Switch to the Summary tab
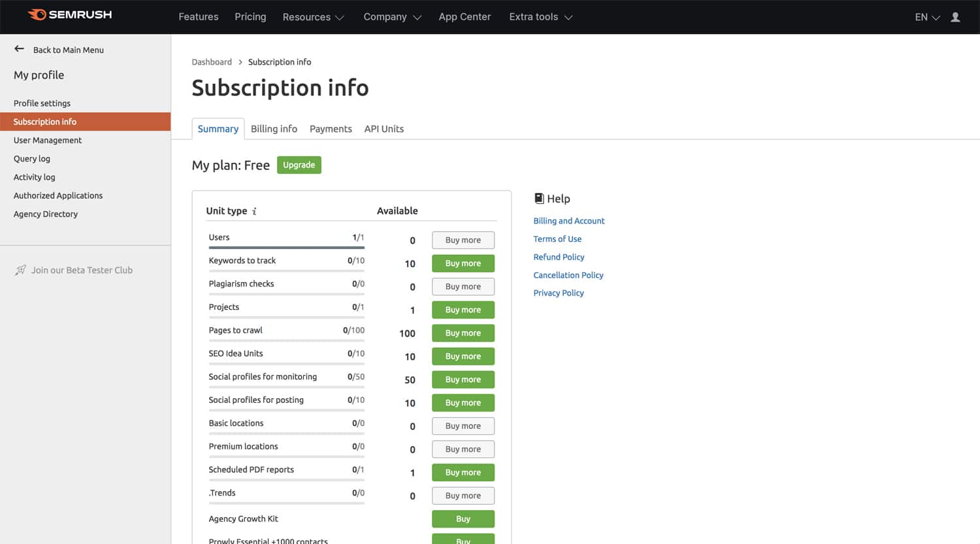The image size is (980, 544). pyautogui.click(x=218, y=129)
